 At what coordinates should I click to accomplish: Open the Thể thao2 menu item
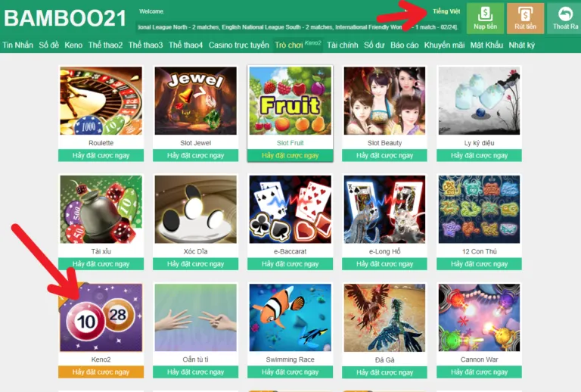tap(105, 45)
